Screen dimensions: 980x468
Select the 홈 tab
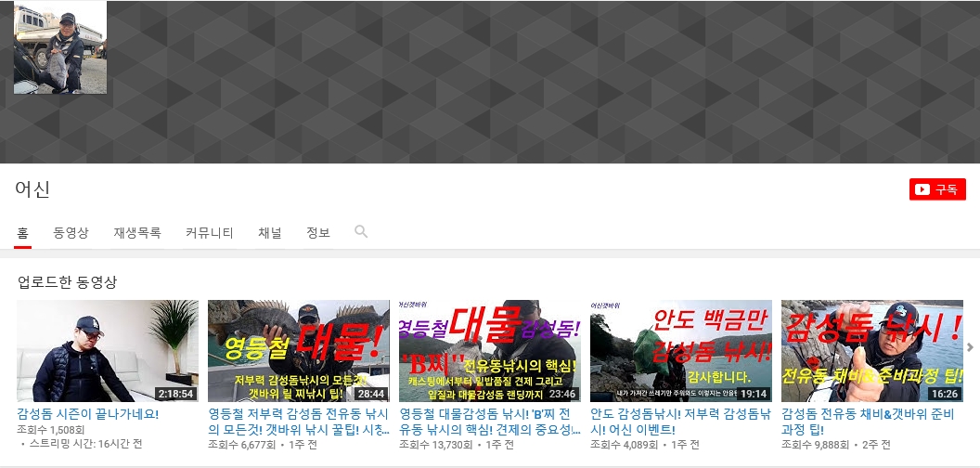[x=22, y=233]
